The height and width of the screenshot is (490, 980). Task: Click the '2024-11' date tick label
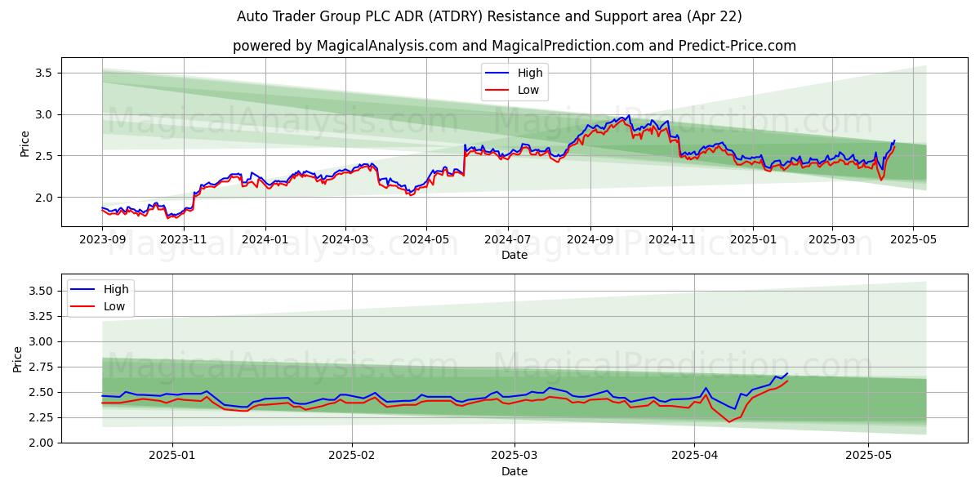click(x=671, y=240)
